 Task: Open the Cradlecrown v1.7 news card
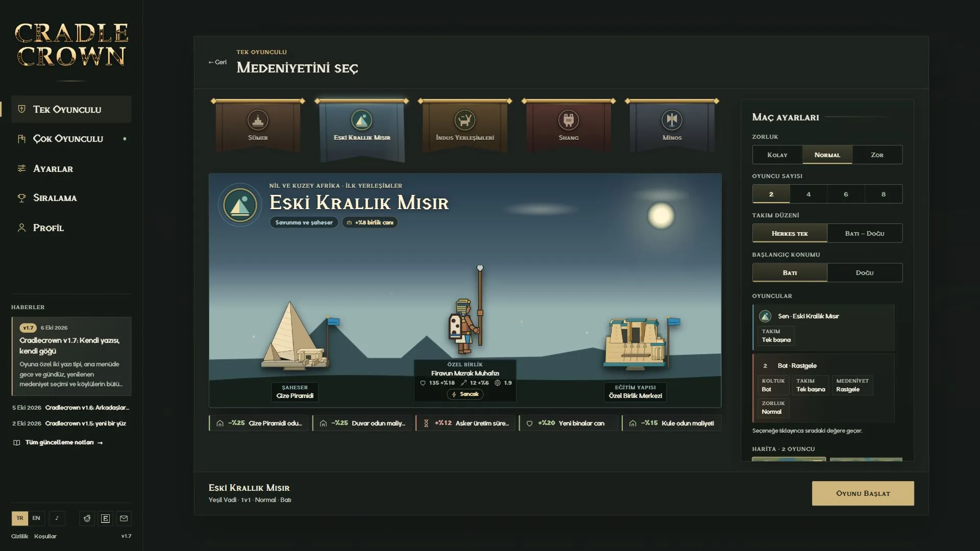pos(71,356)
